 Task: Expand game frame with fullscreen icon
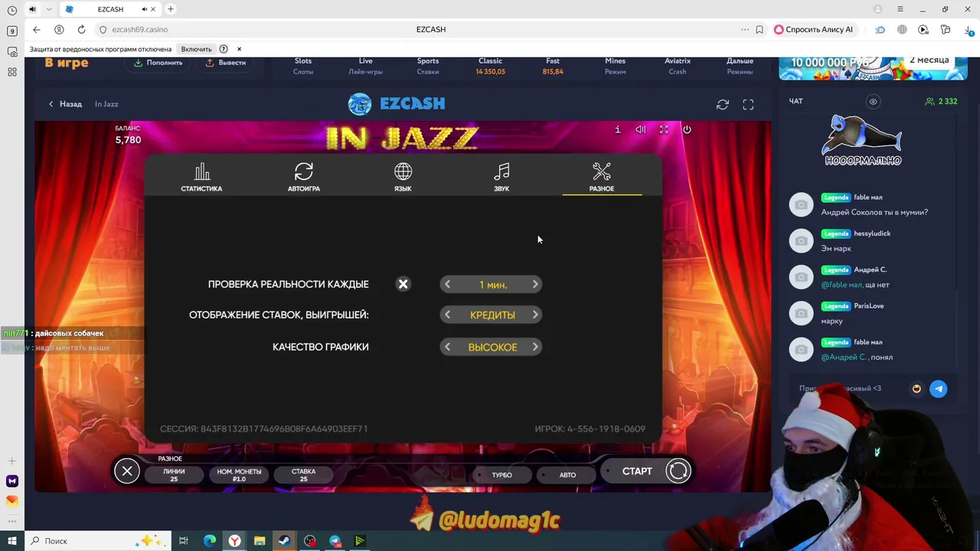coord(748,104)
